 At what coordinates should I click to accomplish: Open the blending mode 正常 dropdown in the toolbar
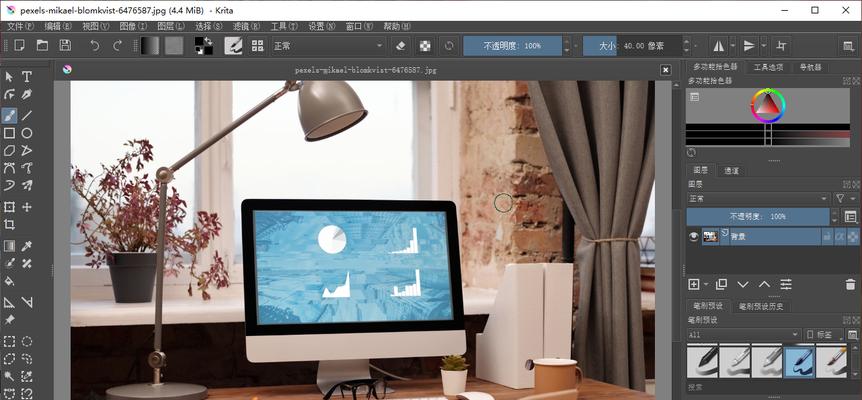pyautogui.click(x=328, y=46)
